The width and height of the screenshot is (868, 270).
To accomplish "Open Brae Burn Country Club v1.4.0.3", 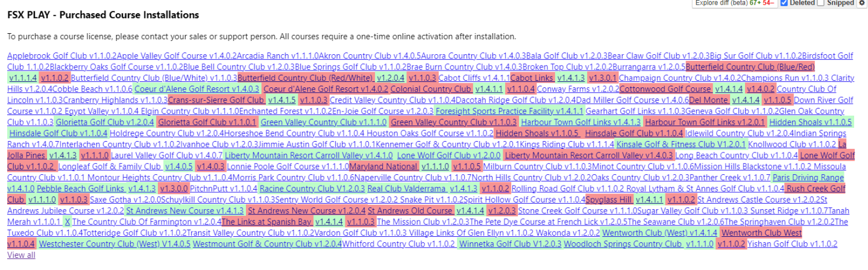I will 465,66.
